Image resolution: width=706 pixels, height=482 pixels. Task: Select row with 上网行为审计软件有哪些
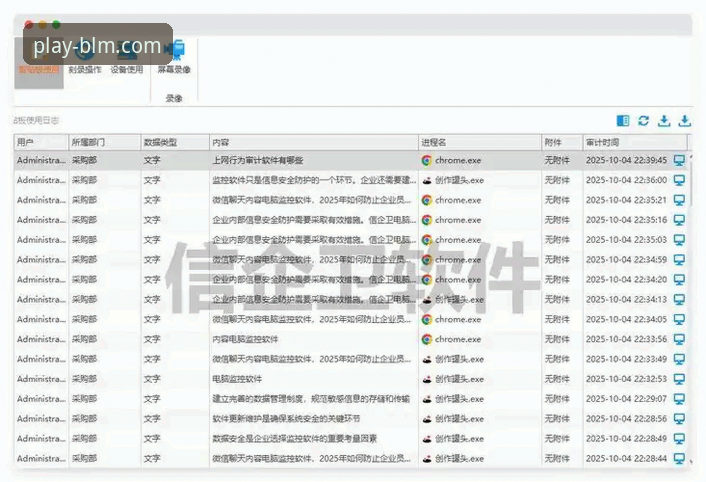[x=351, y=160]
